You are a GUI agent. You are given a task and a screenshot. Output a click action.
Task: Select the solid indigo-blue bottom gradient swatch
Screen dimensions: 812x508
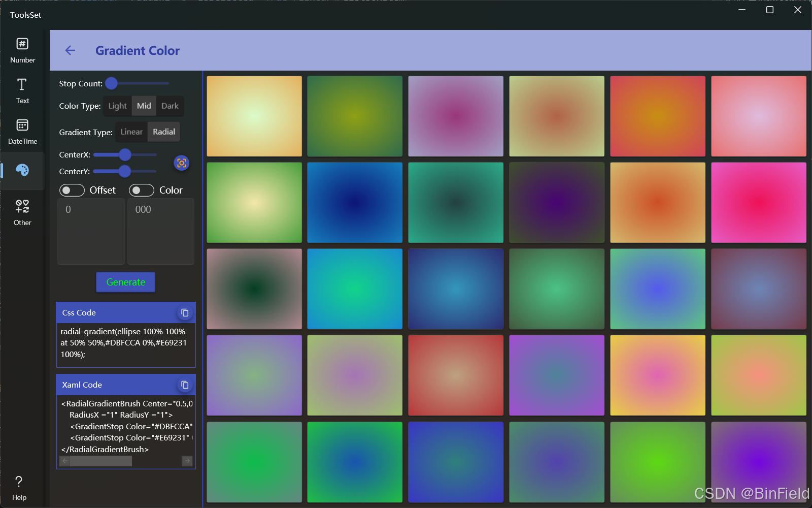pyautogui.click(x=456, y=462)
